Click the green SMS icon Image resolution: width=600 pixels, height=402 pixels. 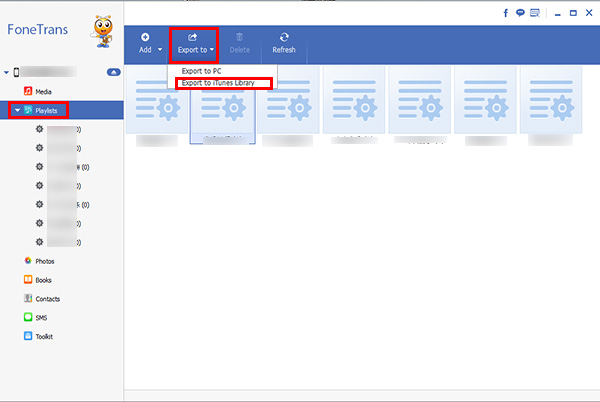(x=28, y=317)
